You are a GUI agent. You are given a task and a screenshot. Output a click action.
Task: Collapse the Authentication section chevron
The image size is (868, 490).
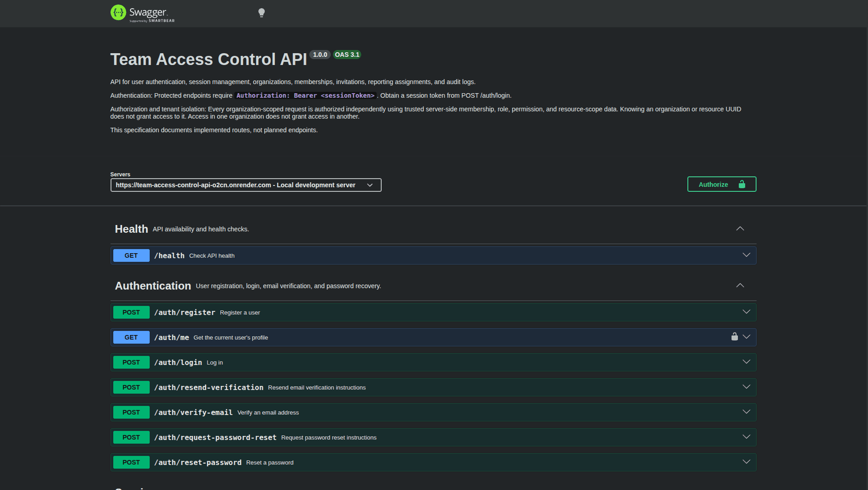(740, 285)
